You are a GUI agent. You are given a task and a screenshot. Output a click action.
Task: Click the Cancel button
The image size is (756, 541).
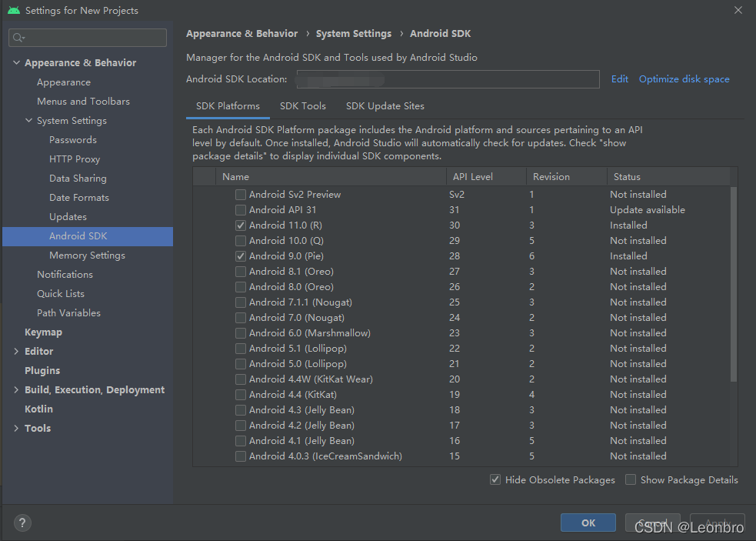[653, 523]
